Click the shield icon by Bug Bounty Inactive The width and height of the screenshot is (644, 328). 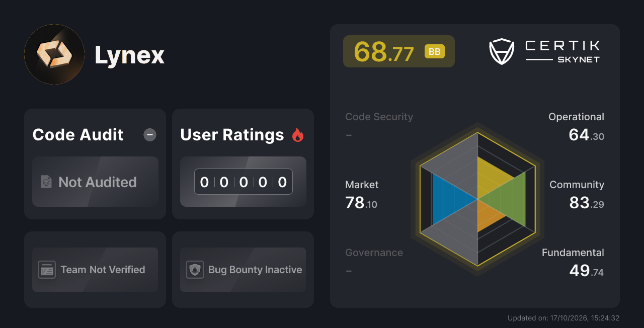click(x=195, y=270)
